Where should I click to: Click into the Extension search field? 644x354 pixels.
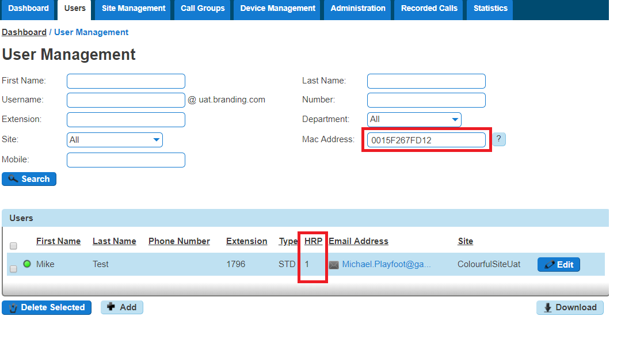coord(126,120)
